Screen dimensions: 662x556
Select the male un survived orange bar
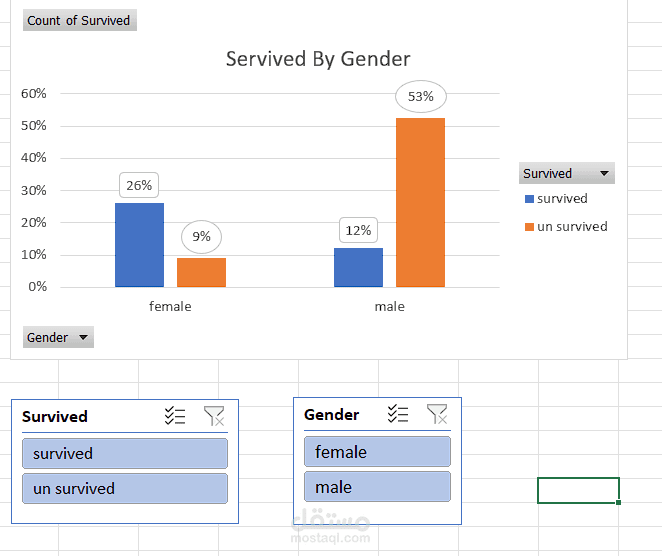420,202
